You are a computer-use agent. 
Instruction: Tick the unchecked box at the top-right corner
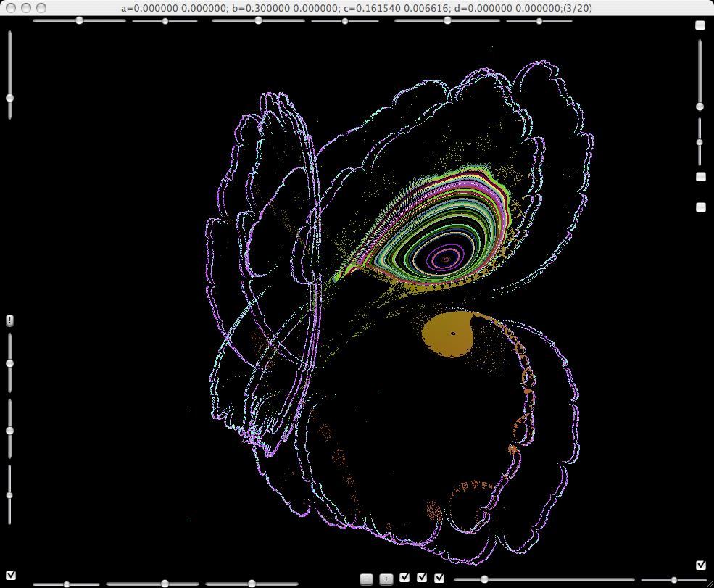(x=700, y=25)
